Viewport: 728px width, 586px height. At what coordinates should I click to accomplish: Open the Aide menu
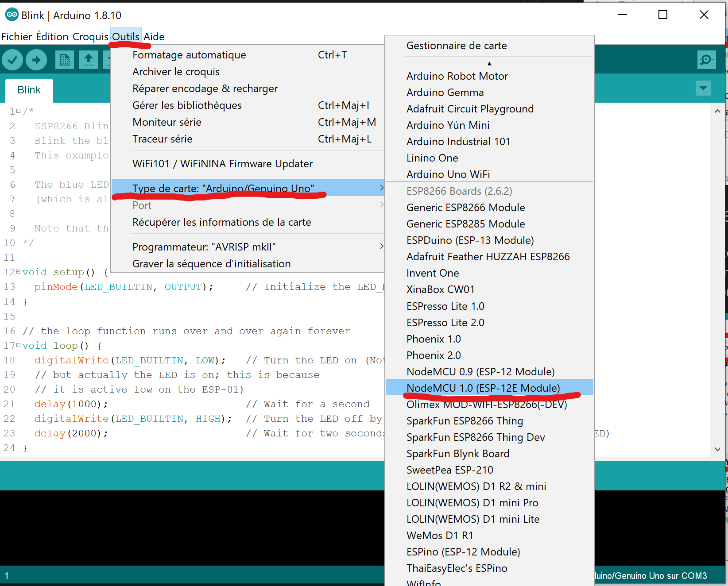coord(154,37)
